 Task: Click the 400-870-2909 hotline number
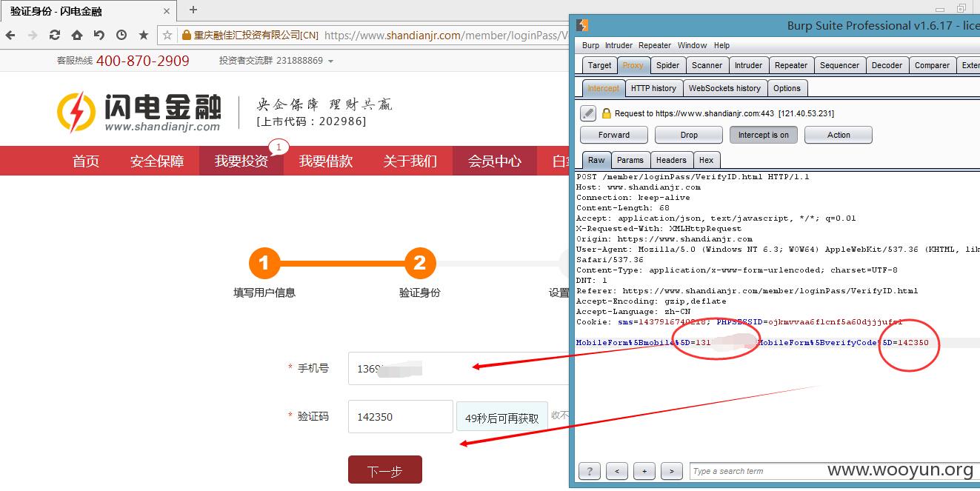(x=142, y=61)
